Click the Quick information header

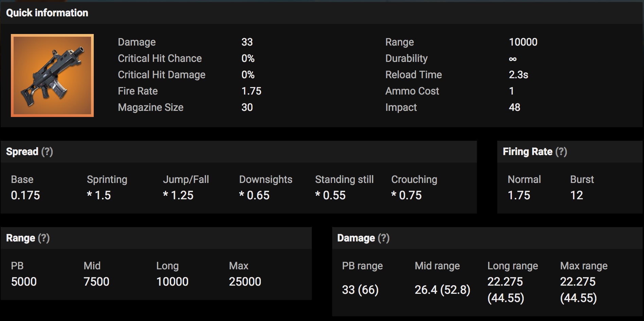click(x=47, y=13)
